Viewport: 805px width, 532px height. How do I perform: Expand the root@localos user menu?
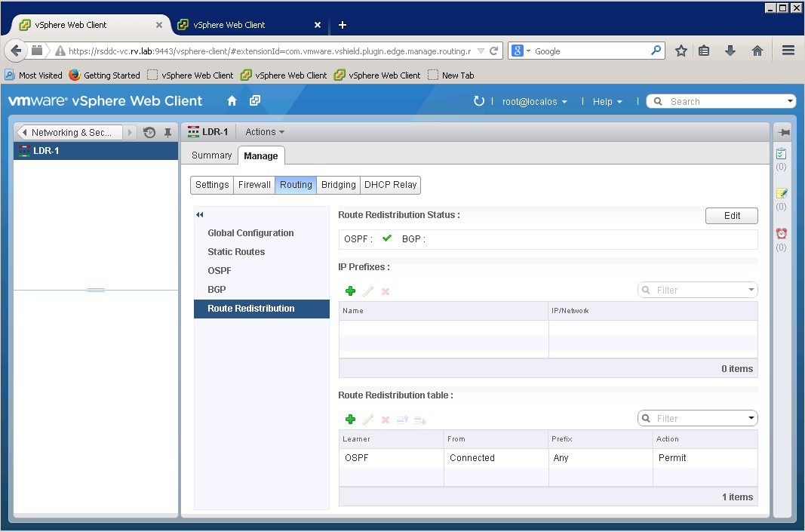coord(534,102)
